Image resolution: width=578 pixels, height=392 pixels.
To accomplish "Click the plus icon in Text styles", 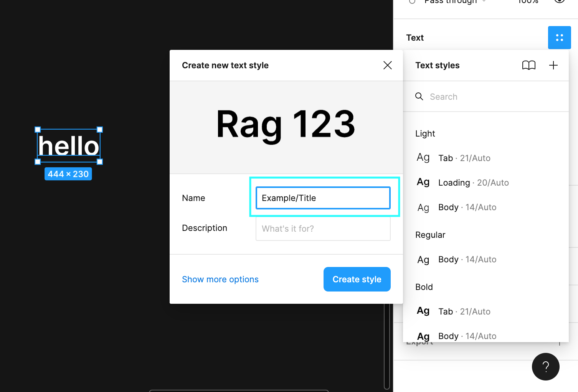I will [x=553, y=65].
